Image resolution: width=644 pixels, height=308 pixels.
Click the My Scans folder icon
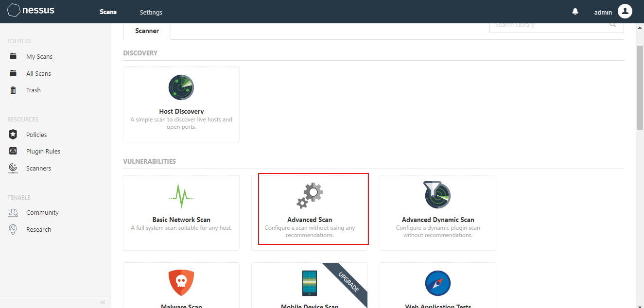(x=14, y=56)
